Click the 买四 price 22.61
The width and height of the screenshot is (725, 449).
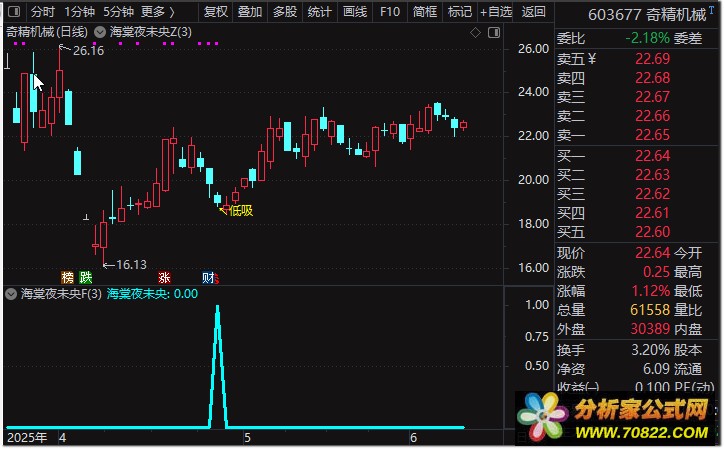tap(652, 213)
